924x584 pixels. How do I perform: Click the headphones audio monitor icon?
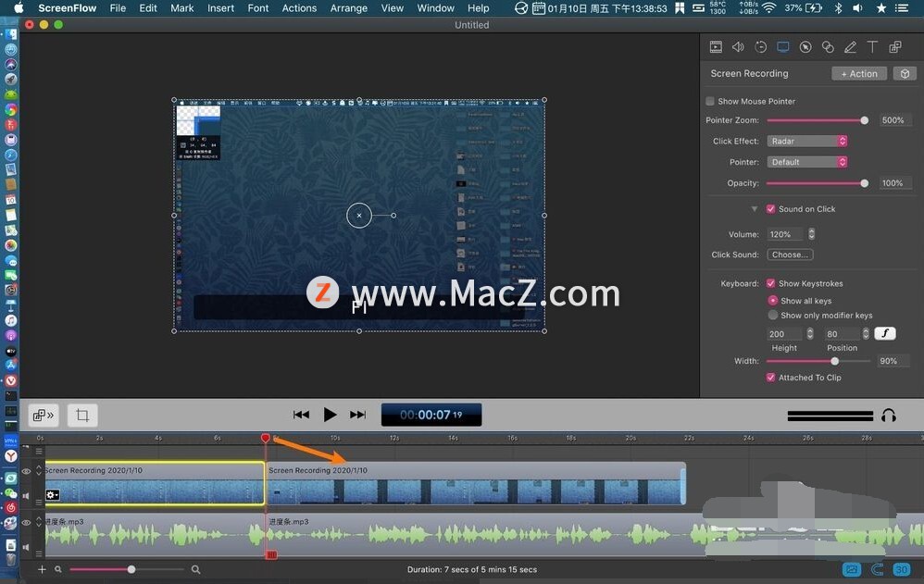888,416
